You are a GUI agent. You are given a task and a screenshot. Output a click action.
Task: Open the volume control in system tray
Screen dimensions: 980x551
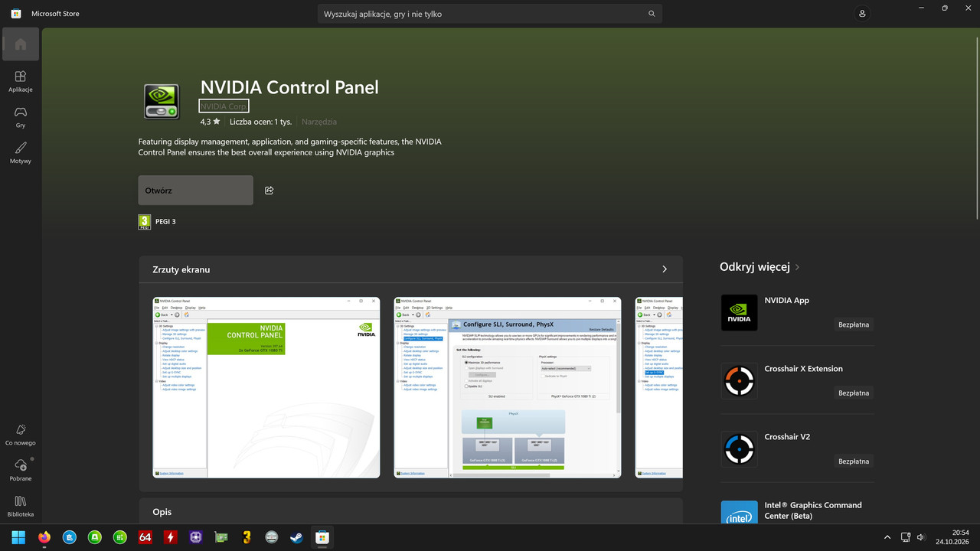[921, 537]
